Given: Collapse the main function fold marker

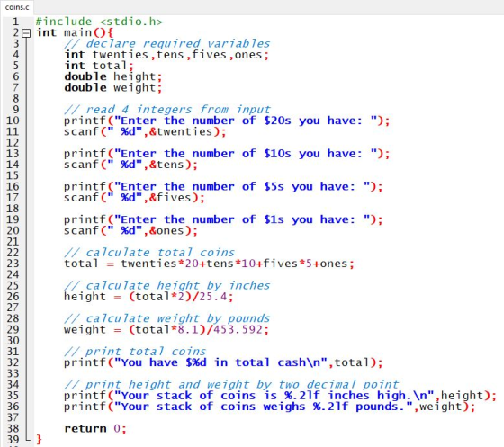Looking at the screenshot, I should click(x=26, y=33).
